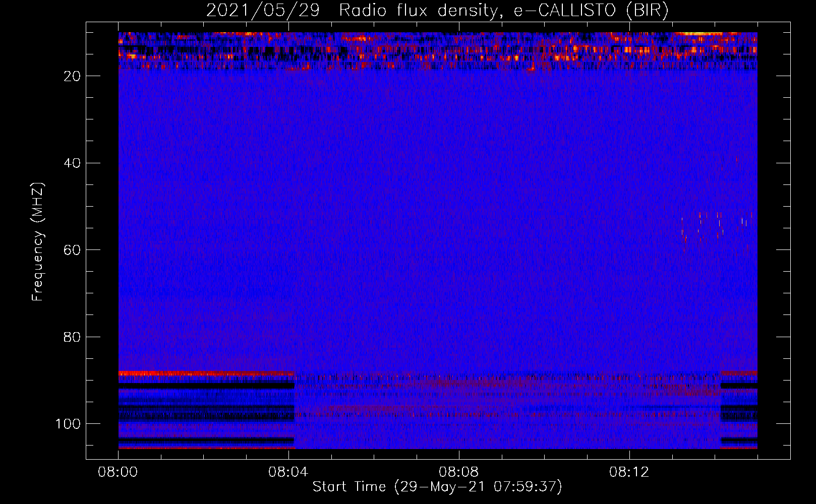The height and width of the screenshot is (504, 816).
Task: Click the 100 frequency tick label
Action: pyautogui.click(x=68, y=424)
